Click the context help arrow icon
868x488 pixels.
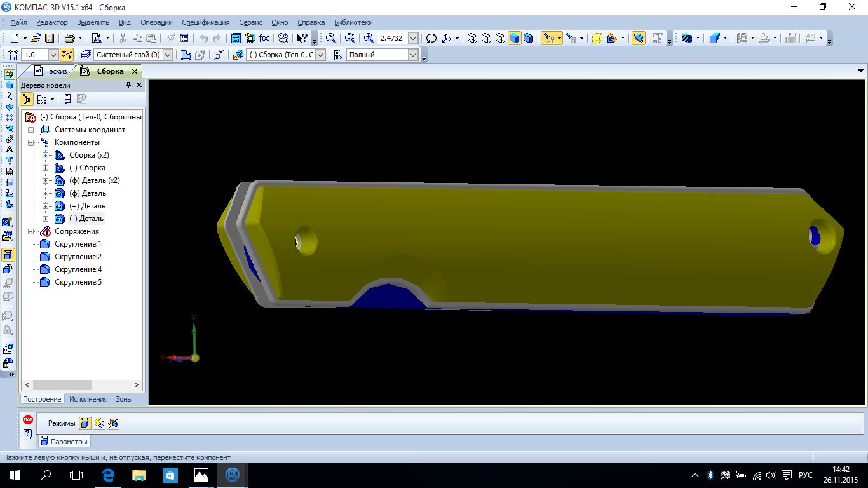(x=302, y=38)
